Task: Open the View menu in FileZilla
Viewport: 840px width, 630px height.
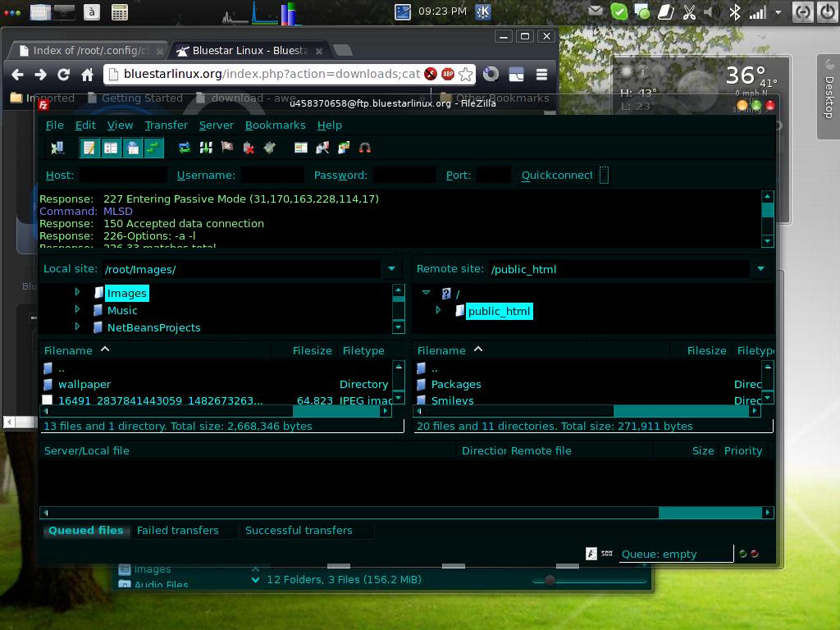Action: coord(120,126)
